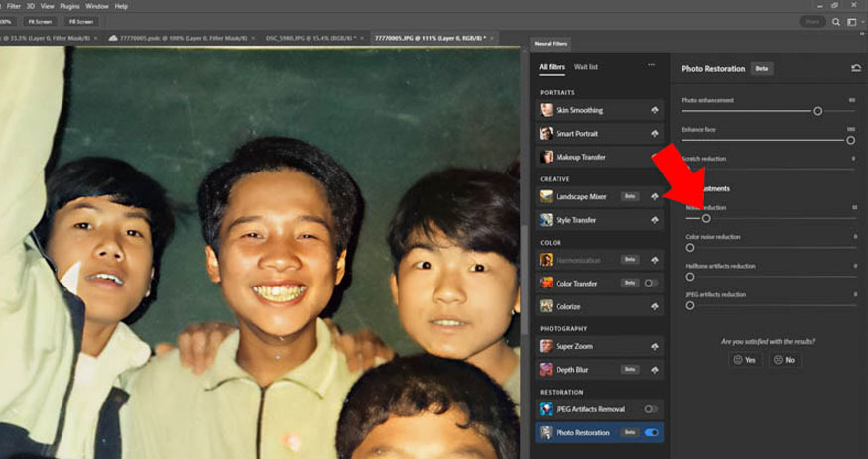
Task: Click the Makeup Transfer thumbnail icon
Action: click(x=547, y=157)
